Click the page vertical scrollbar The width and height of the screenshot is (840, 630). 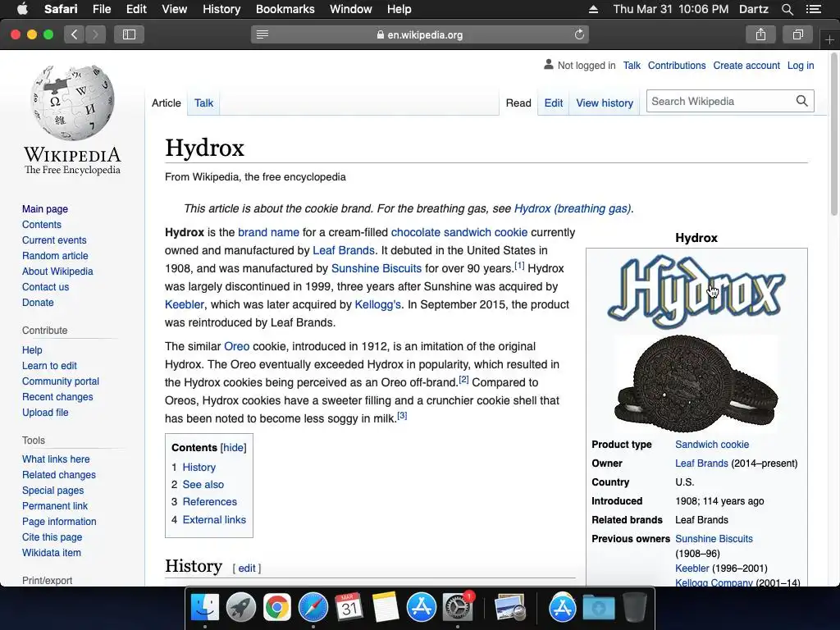[833, 134]
